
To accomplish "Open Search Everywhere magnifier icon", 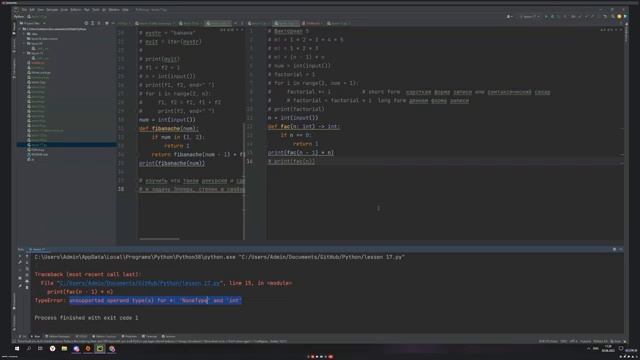I will click(613, 17).
